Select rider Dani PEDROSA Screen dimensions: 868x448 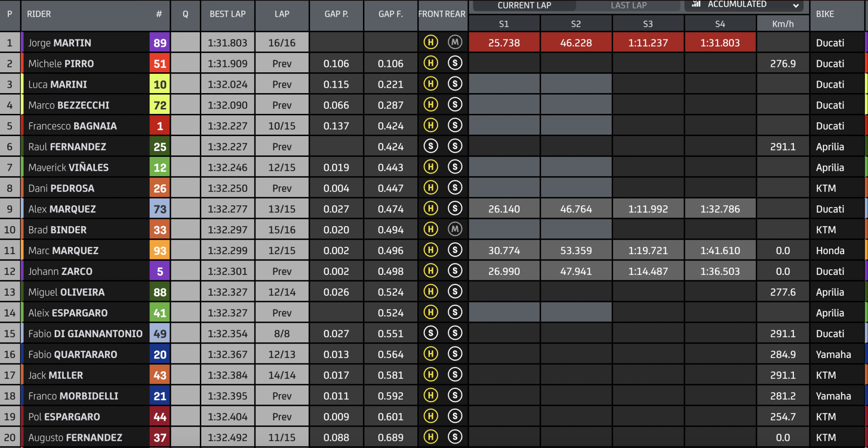61,189
